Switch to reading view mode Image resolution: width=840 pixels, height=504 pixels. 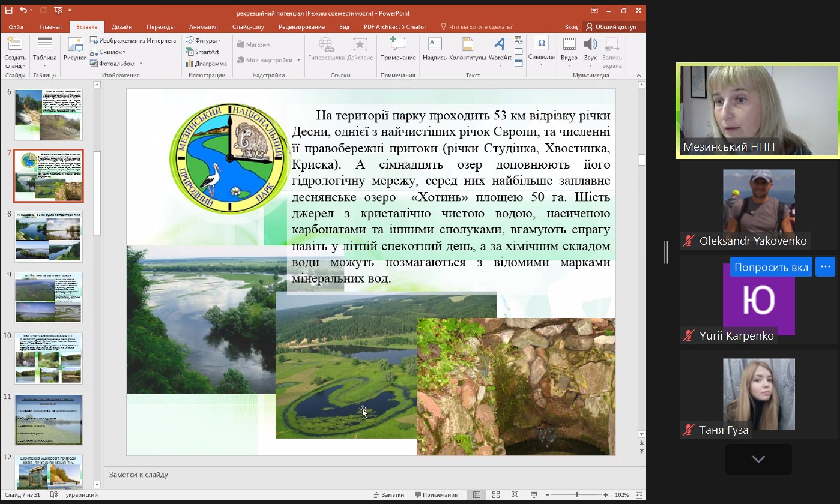[x=515, y=495]
